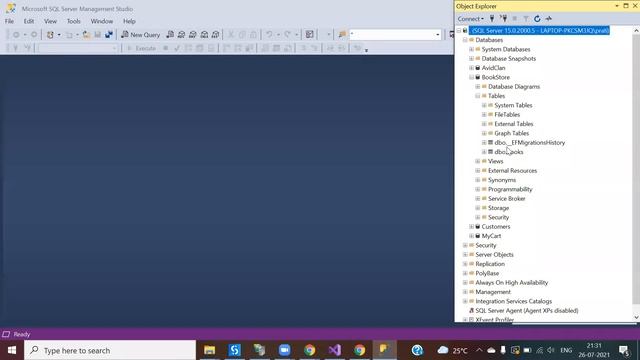Open the Connect dropdown in Object Explorer
This screenshot has height=360, width=640.
click(471, 18)
